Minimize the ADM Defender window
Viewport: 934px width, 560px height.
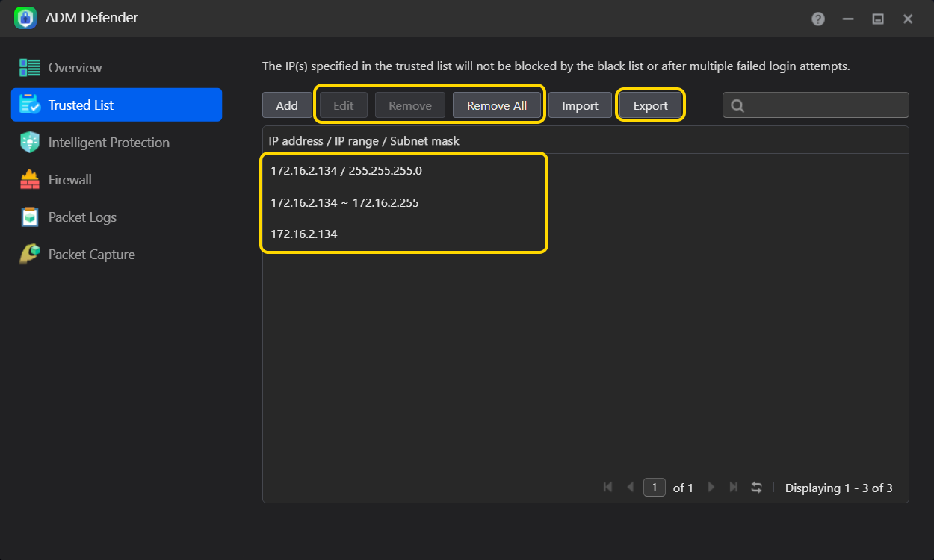pyautogui.click(x=848, y=19)
